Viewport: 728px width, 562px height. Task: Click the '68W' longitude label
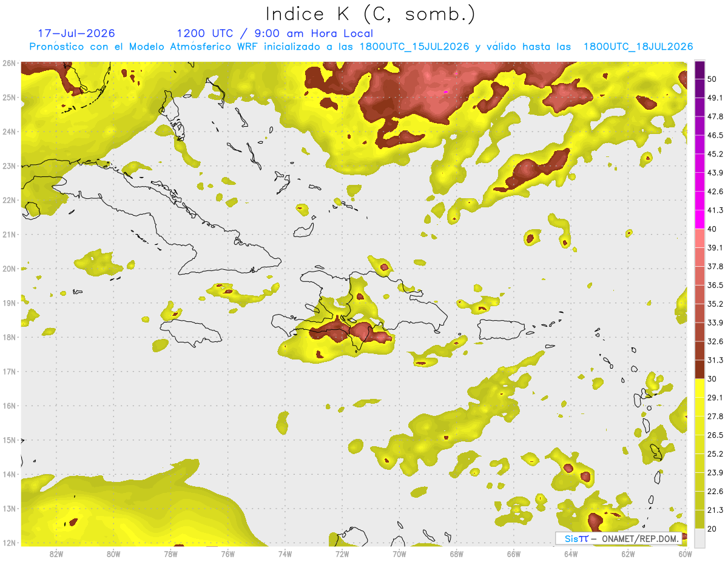(457, 554)
